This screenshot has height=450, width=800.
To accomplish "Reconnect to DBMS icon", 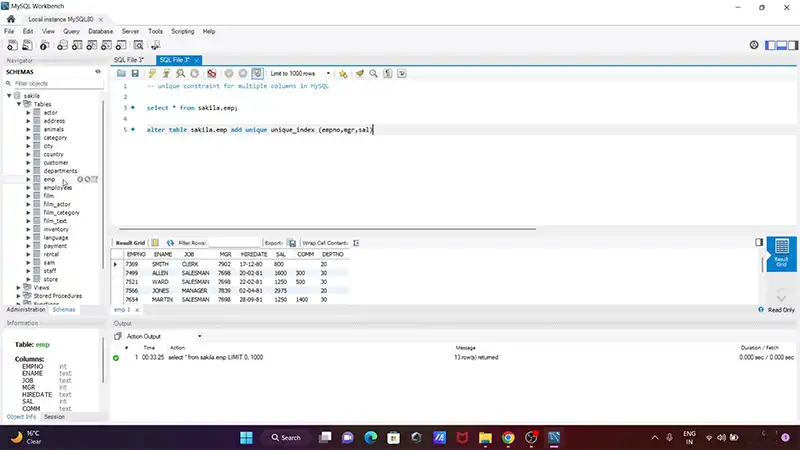I will 156,45.
